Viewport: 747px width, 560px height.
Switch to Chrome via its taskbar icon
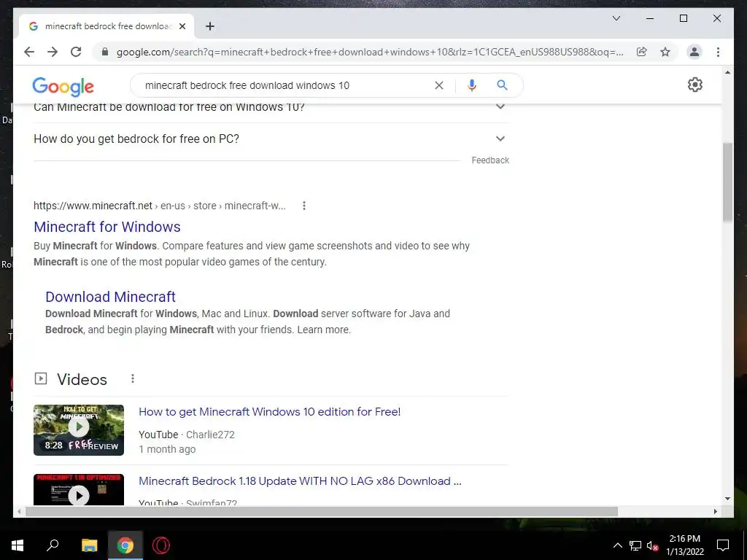click(125, 545)
